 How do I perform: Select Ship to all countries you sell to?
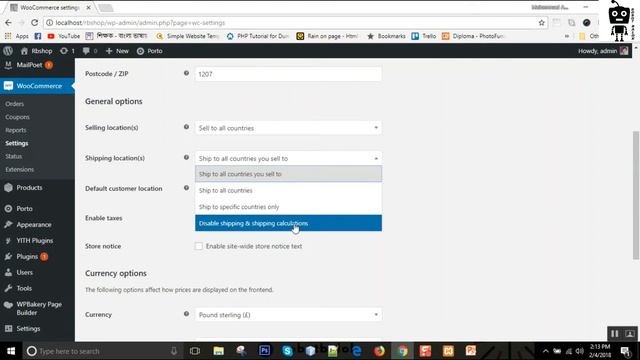click(288, 174)
